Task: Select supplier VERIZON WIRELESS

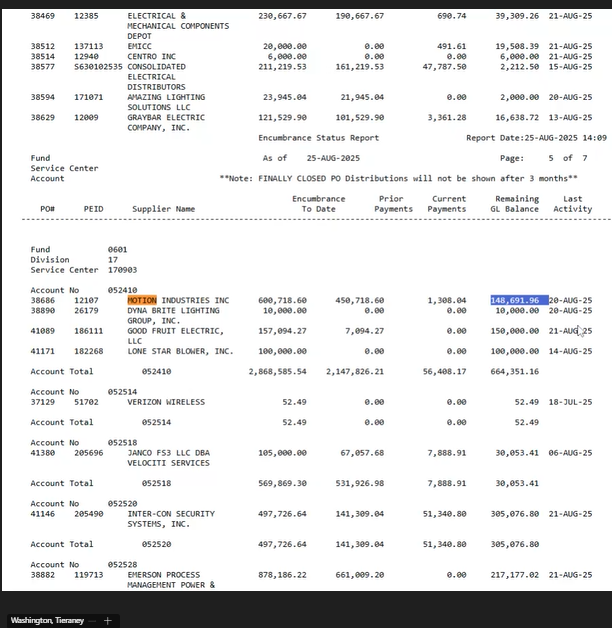Action: coord(166,402)
